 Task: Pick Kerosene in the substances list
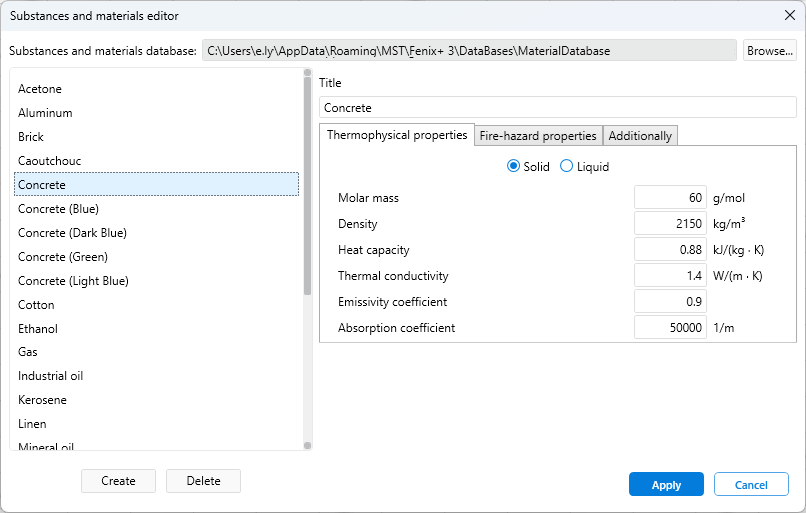[42, 400]
